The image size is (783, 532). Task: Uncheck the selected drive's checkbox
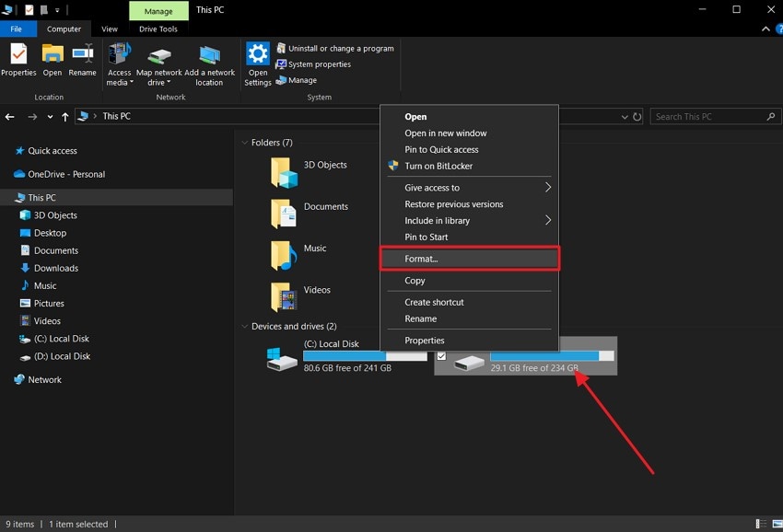[x=441, y=356]
